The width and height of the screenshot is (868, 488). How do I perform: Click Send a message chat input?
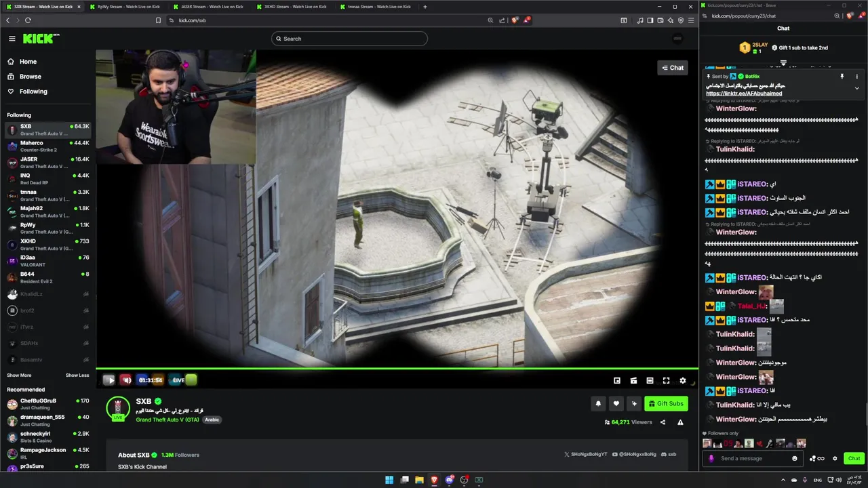[x=753, y=458]
